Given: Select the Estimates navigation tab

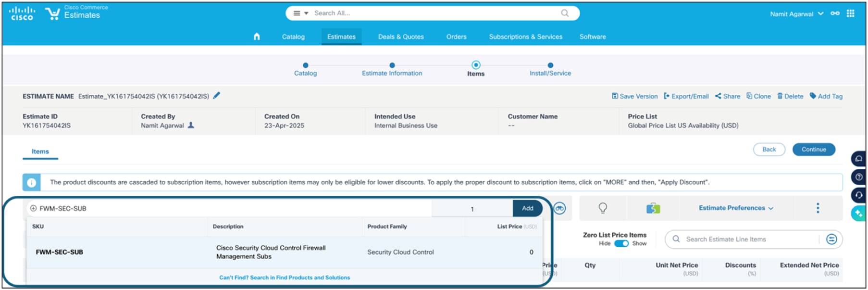Looking at the screenshot, I should click(x=341, y=37).
